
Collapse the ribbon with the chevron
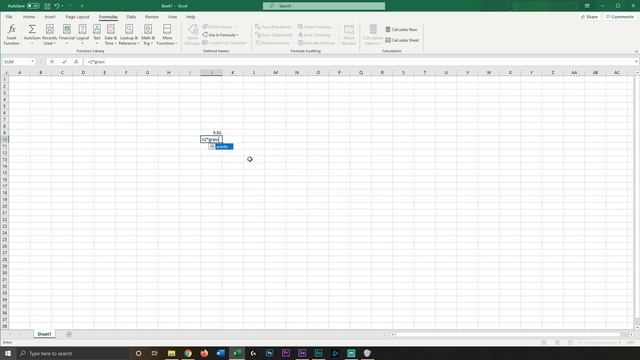636,51
